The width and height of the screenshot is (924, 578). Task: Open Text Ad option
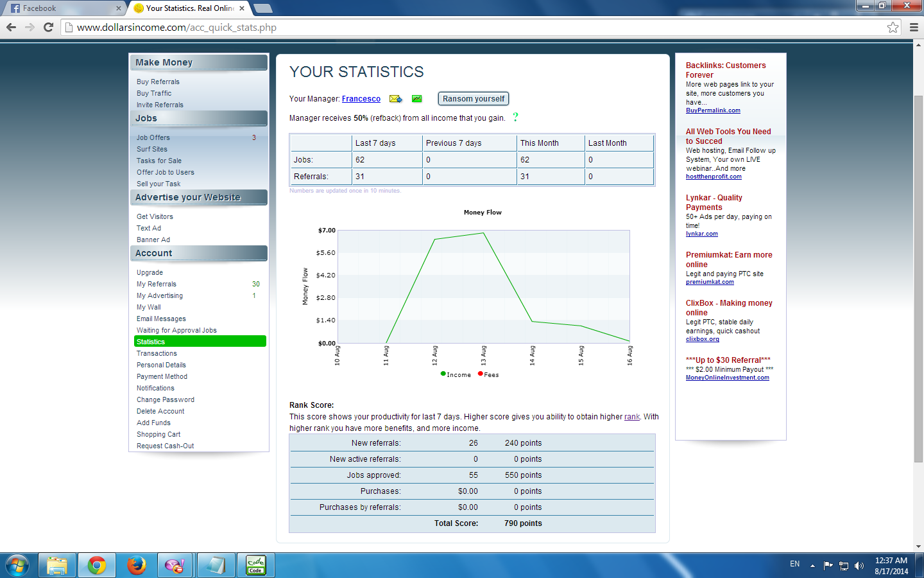pyautogui.click(x=149, y=228)
